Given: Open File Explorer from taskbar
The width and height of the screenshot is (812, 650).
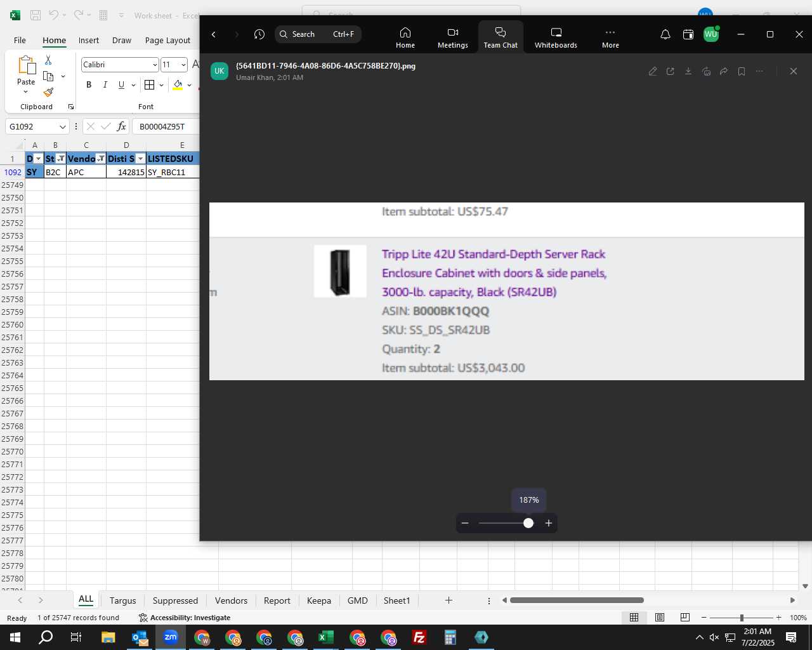Looking at the screenshot, I should [108, 637].
